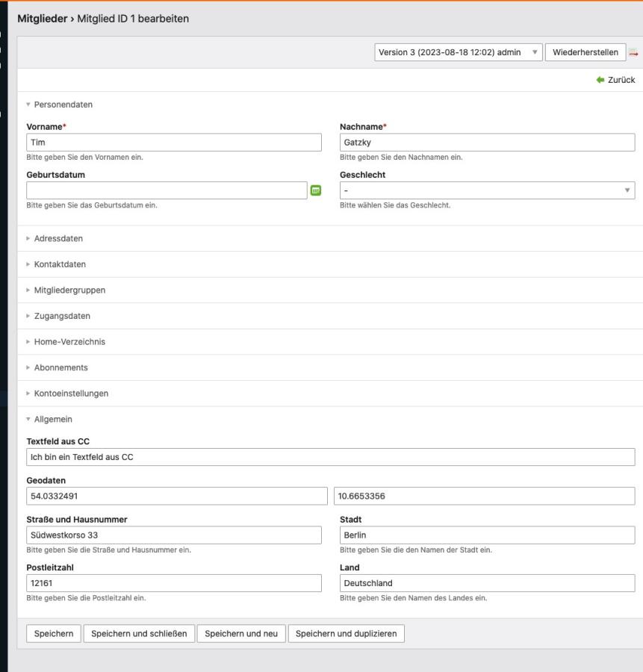Click Speichern und schließen

(x=139, y=634)
